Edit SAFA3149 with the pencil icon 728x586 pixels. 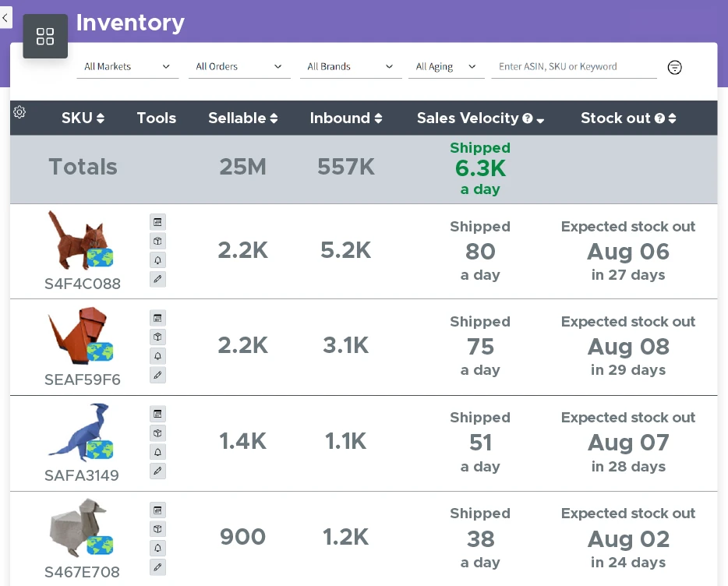pyautogui.click(x=158, y=471)
